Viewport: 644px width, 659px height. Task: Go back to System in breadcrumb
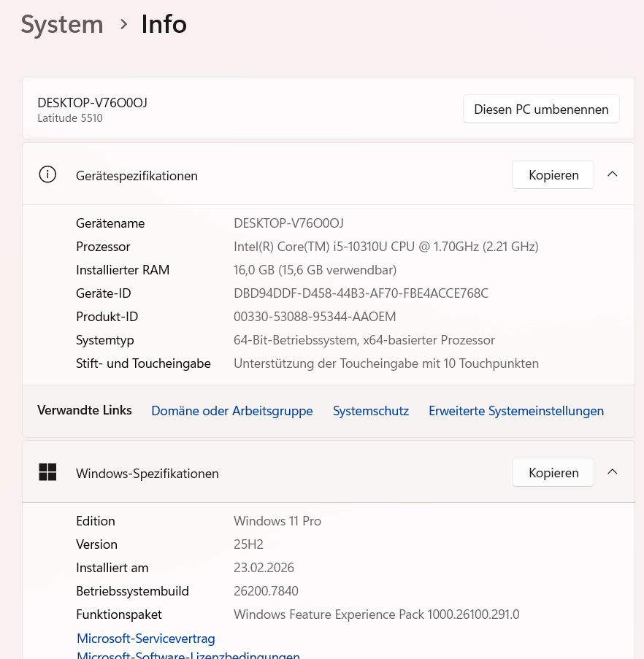click(x=62, y=24)
